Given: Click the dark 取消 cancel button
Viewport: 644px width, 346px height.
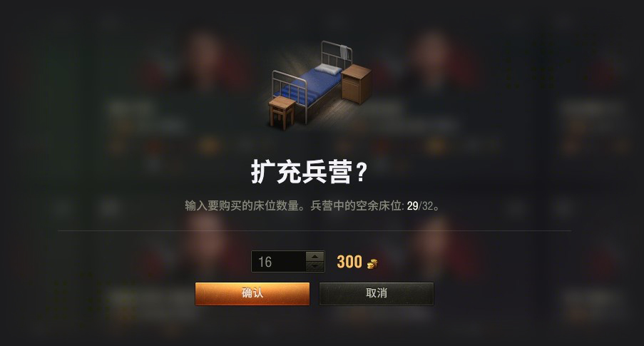Looking at the screenshot, I should pyautogui.click(x=377, y=294).
